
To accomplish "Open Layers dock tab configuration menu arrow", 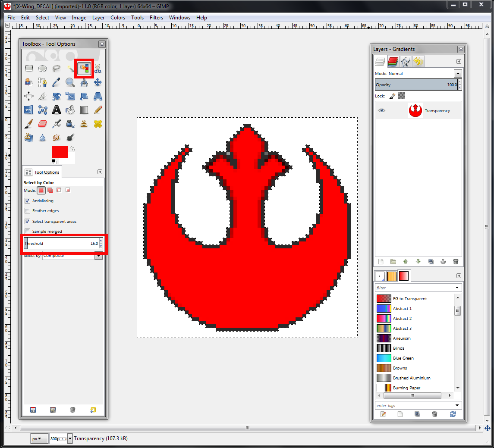I will (x=459, y=62).
